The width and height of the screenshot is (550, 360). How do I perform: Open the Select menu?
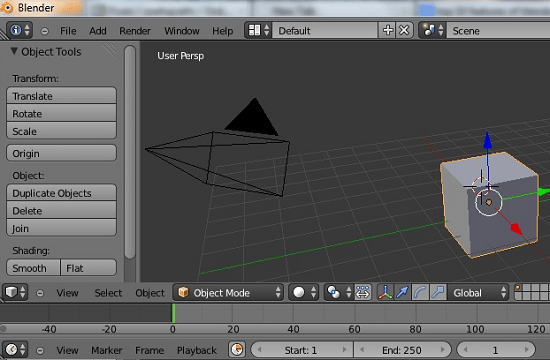(108, 293)
